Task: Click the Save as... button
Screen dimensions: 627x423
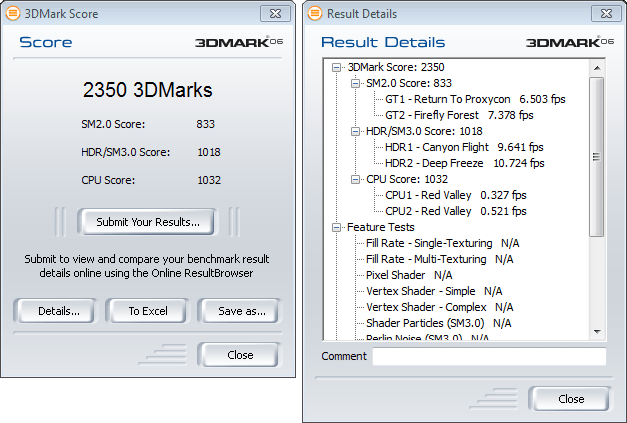Action: click(x=240, y=311)
